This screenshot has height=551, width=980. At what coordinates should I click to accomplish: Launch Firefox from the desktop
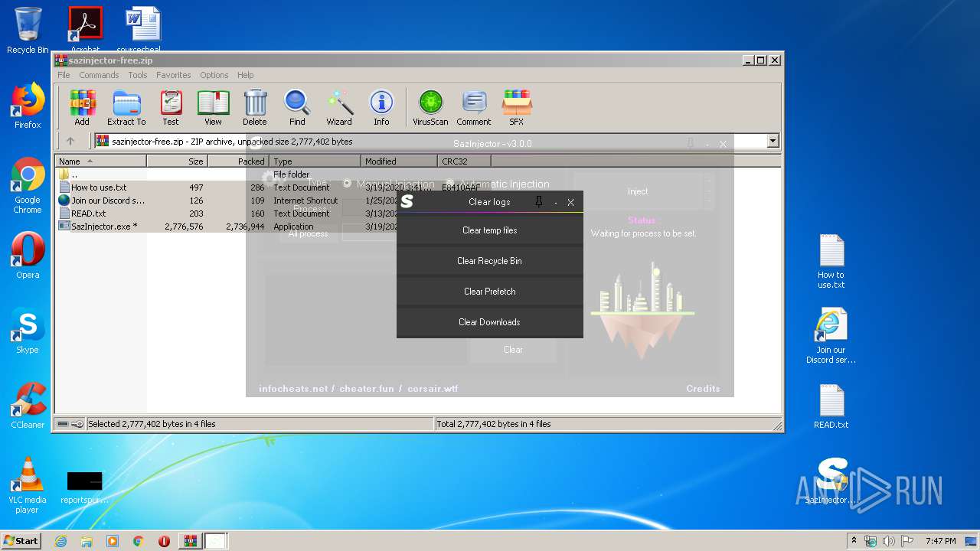[28, 106]
